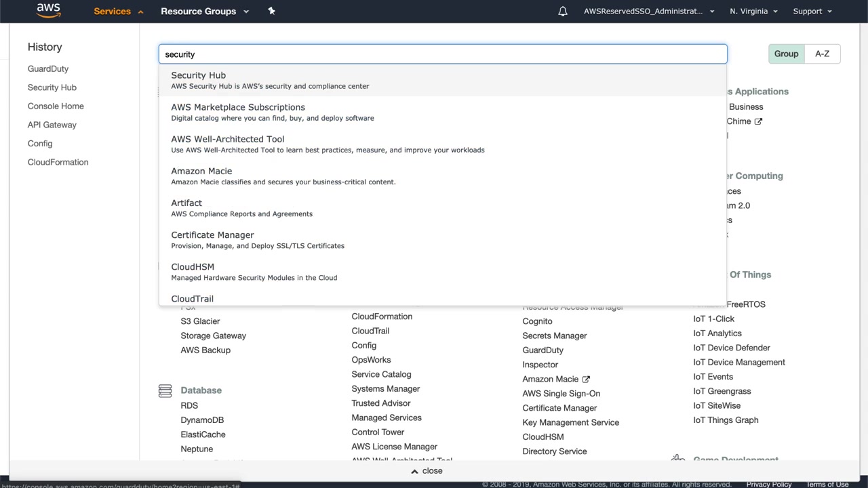This screenshot has height=488, width=868.
Task: Open IoT Greengrass service
Action: (722, 391)
